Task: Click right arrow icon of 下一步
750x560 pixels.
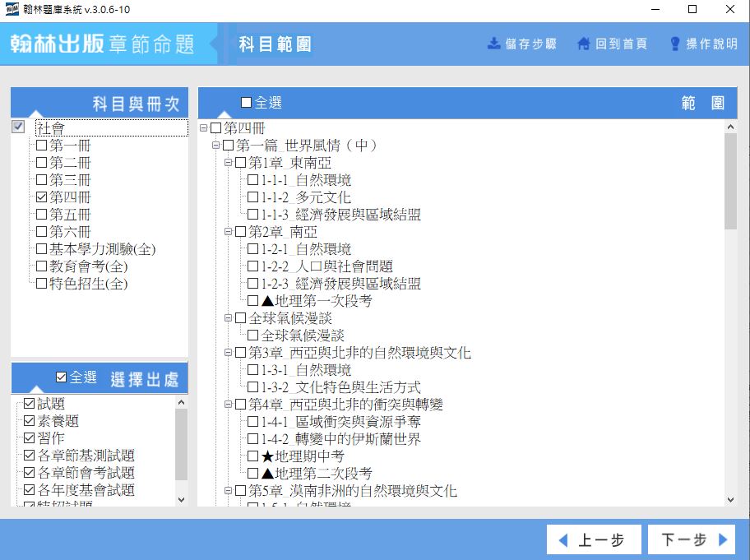Action: [723, 539]
